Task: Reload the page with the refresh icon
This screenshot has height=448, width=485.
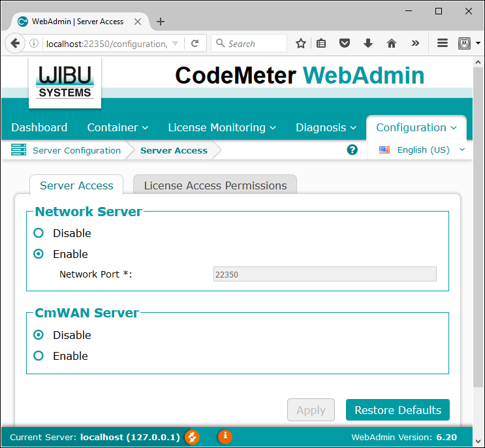Action: pos(195,43)
